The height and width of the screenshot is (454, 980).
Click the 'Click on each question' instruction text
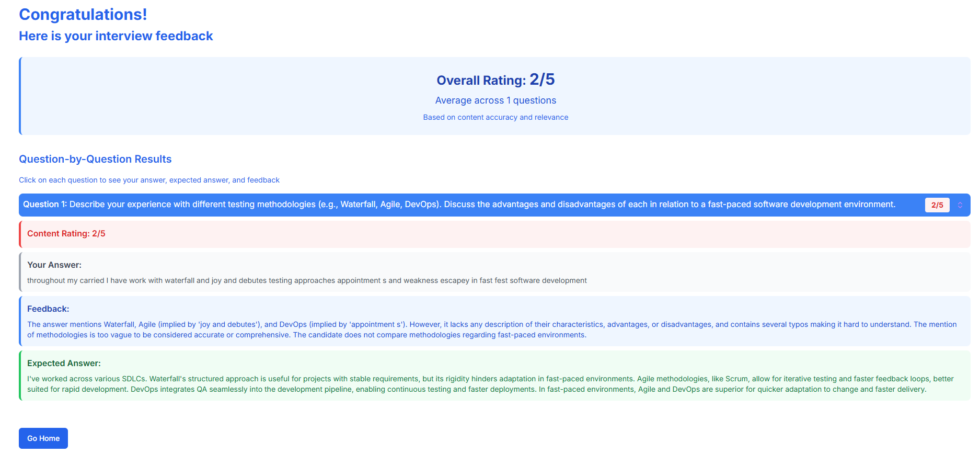[149, 180]
